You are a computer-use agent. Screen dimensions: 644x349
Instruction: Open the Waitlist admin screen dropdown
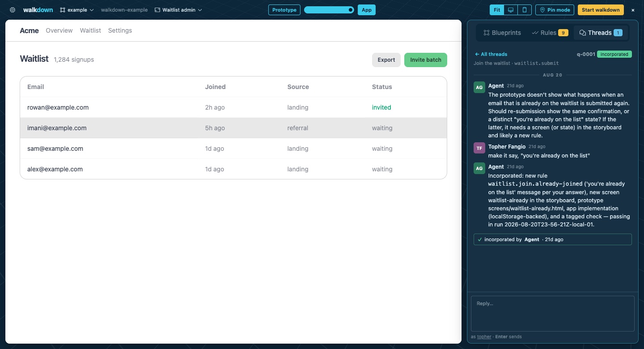pos(178,10)
